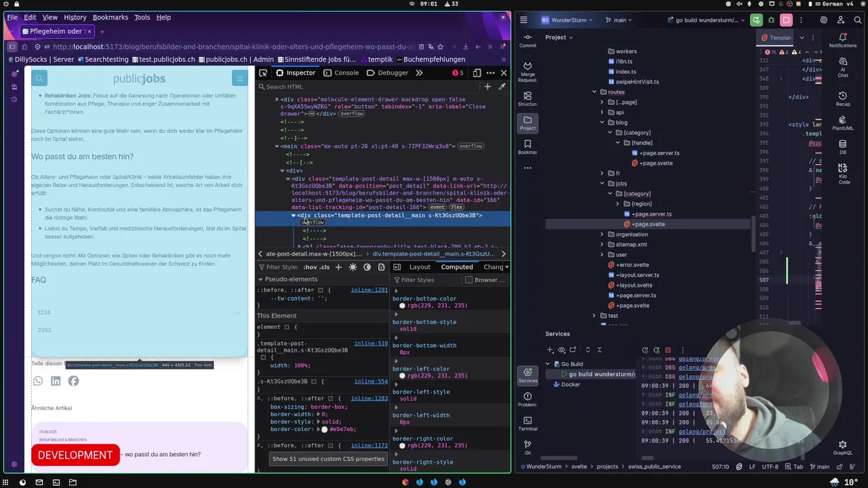Switch to the Debugger tab in DevTools
868x488 pixels.
388,73
